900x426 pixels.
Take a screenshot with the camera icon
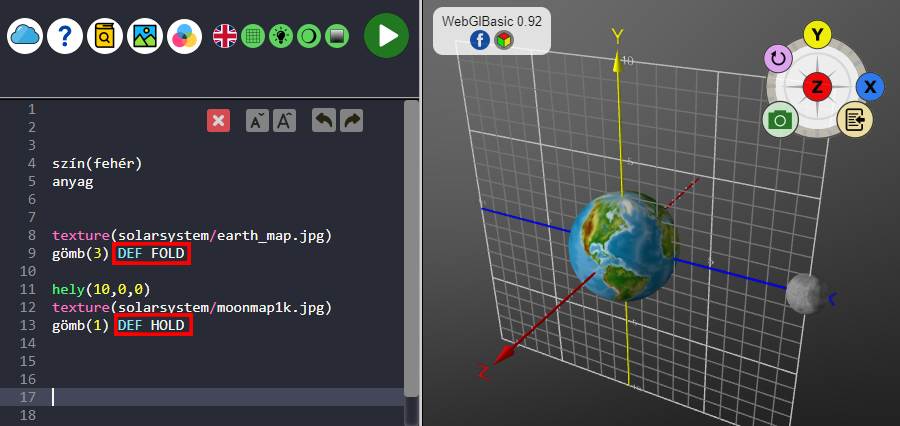tap(780, 121)
